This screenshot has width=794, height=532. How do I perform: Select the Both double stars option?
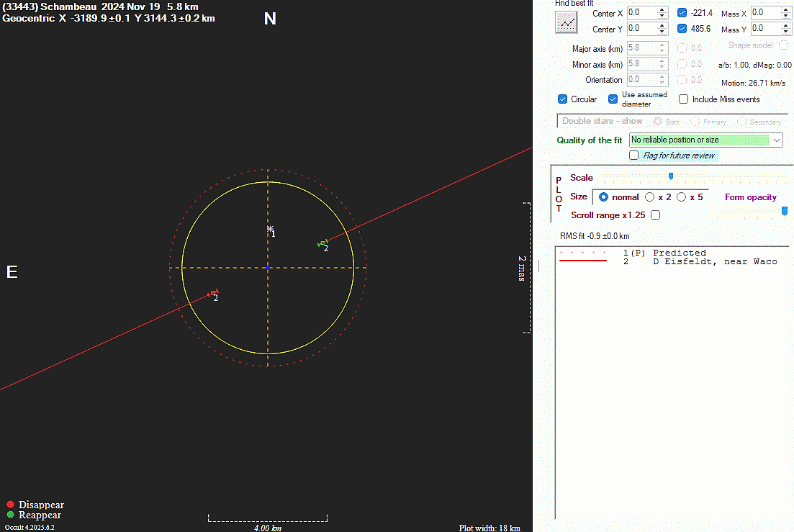pyautogui.click(x=657, y=122)
